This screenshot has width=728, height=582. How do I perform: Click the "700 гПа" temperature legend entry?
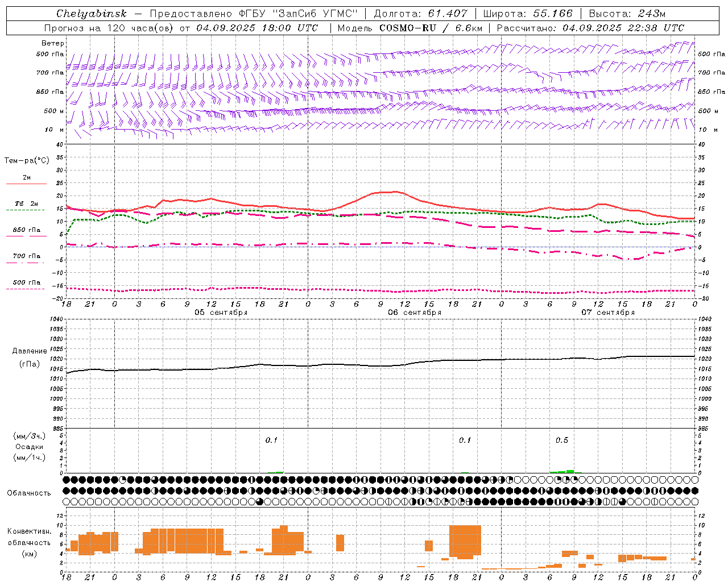tap(27, 256)
